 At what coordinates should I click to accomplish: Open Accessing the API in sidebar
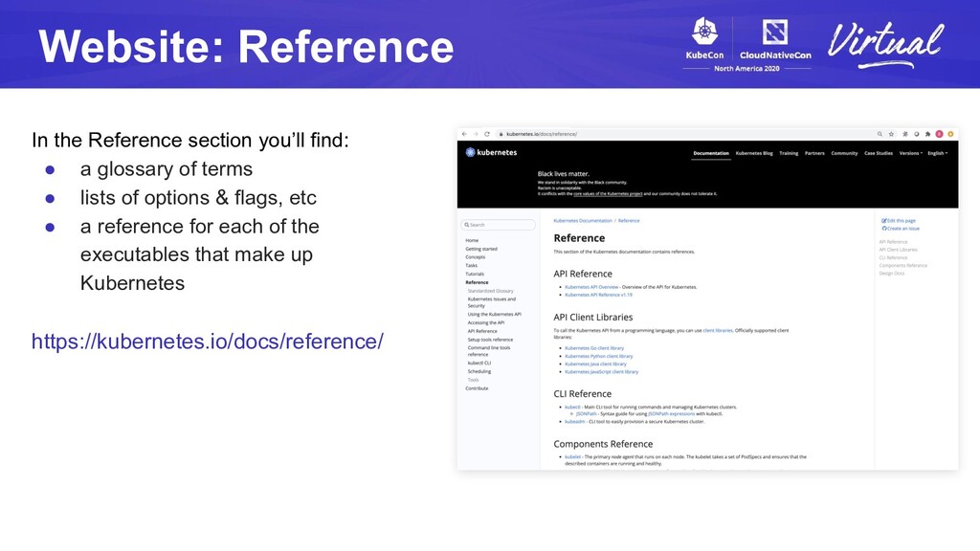pos(485,323)
